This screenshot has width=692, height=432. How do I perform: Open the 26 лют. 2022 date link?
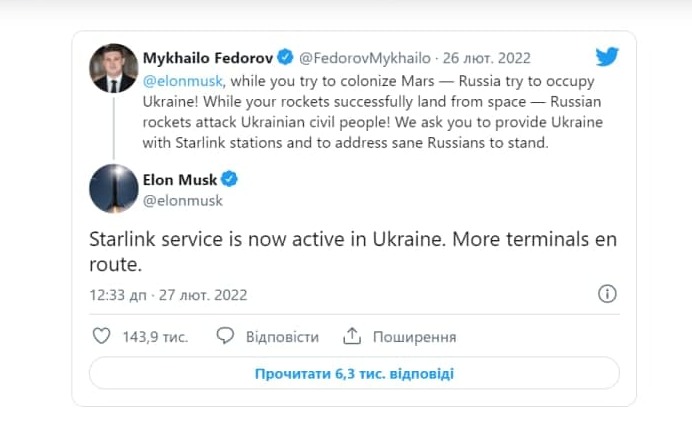[487, 58]
